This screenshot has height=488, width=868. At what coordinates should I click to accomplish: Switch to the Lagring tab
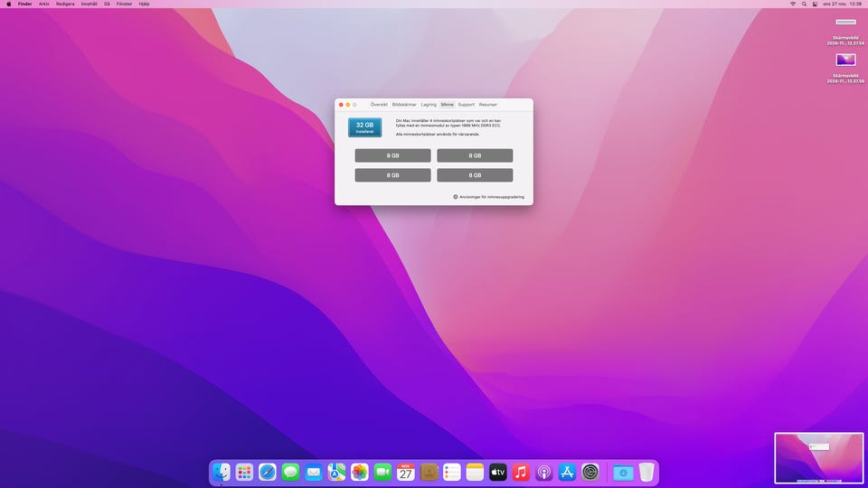coord(429,105)
